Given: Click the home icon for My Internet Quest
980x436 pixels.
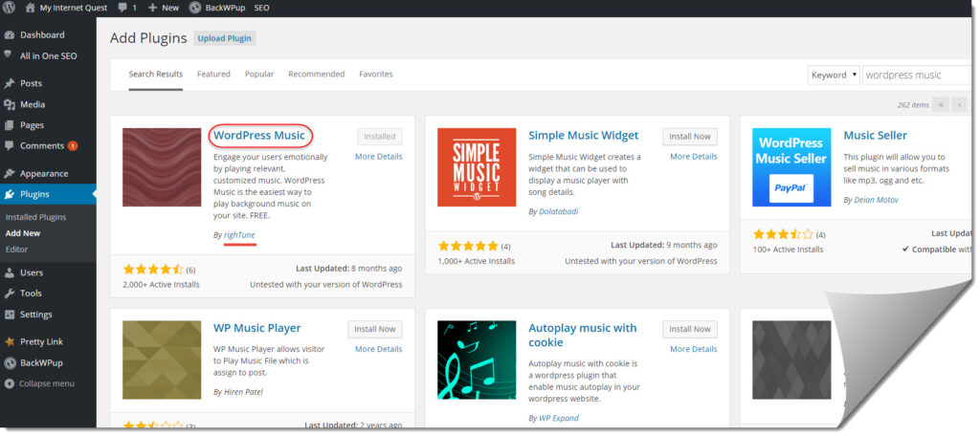Looking at the screenshot, I should pyautogui.click(x=30, y=8).
